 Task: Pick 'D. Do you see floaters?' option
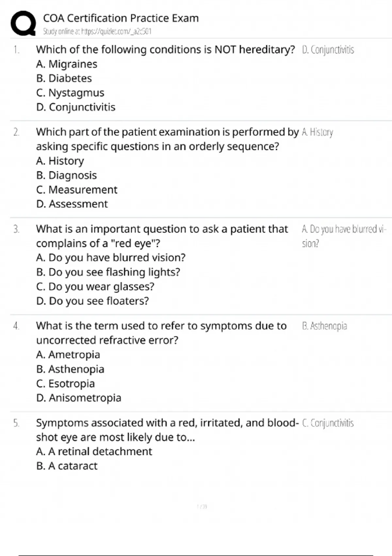(x=92, y=301)
